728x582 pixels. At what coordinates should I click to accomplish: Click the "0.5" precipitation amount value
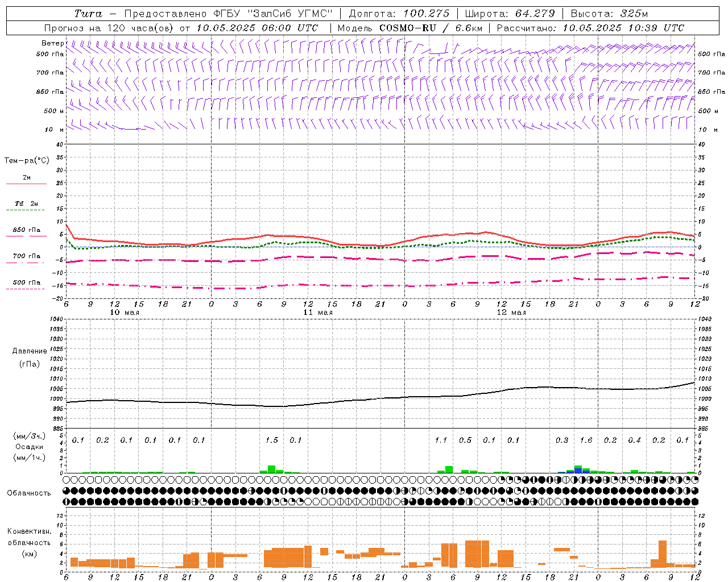465,440
